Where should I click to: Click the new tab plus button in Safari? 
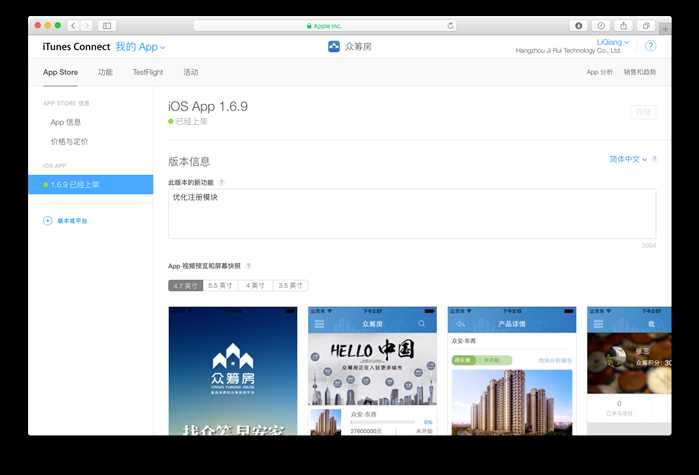click(665, 28)
